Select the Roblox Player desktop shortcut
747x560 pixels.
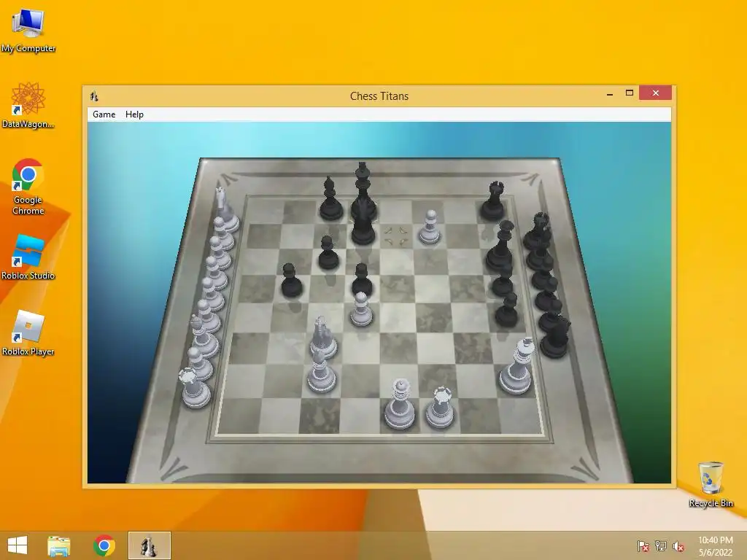[x=28, y=333]
